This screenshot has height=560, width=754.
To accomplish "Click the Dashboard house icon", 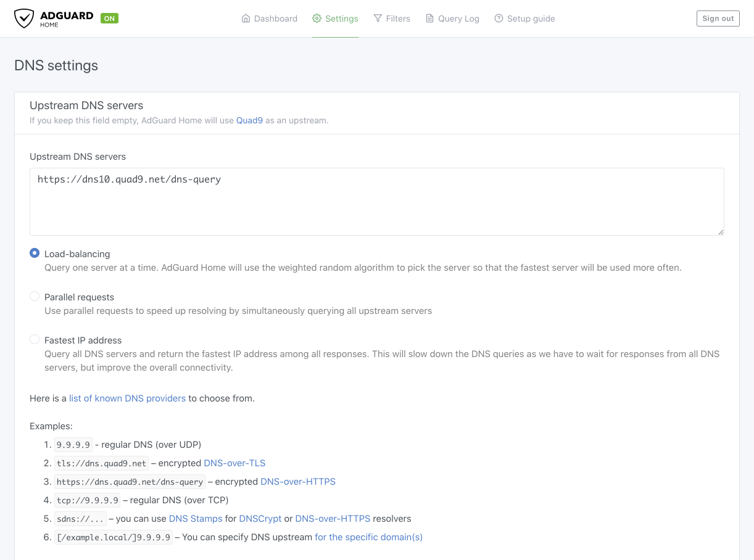I will point(246,19).
